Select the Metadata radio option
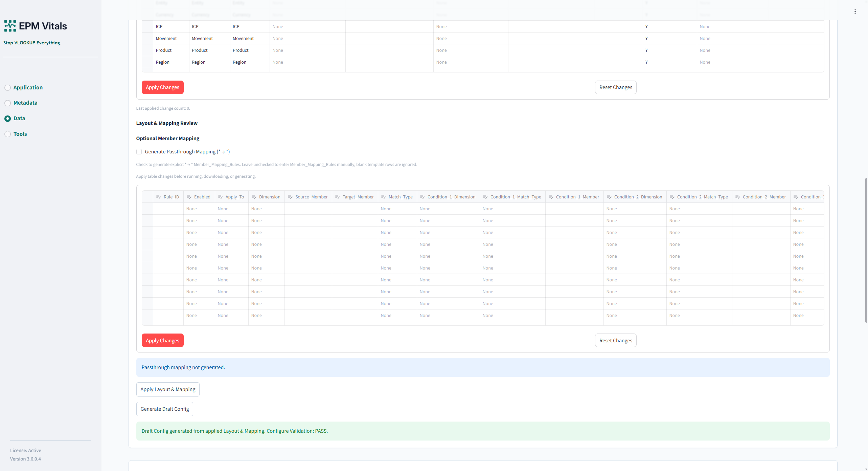This screenshot has height=471, width=868. [x=7, y=103]
